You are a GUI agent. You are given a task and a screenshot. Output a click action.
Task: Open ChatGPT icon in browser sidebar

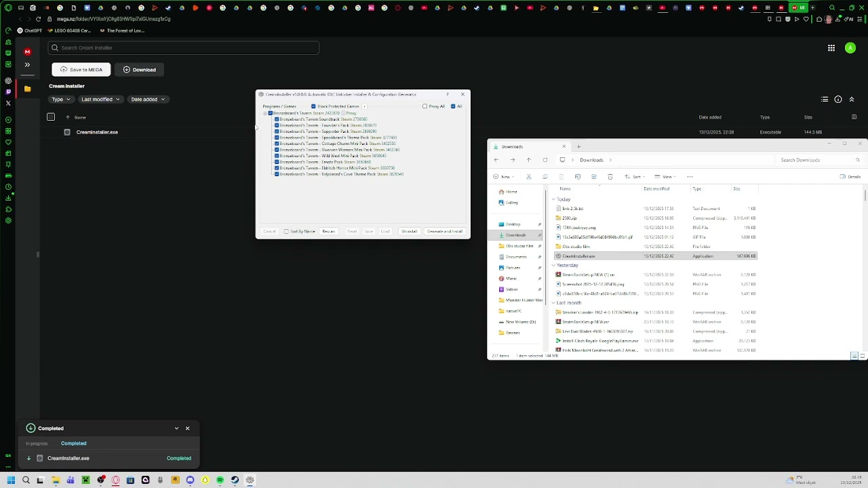pos(8,81)
